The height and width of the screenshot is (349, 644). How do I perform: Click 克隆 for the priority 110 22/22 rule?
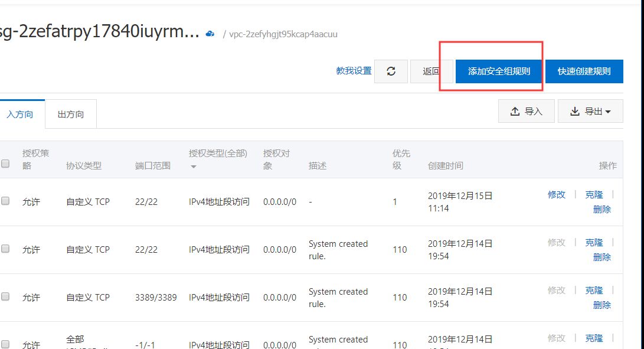(x=594, y=243)
